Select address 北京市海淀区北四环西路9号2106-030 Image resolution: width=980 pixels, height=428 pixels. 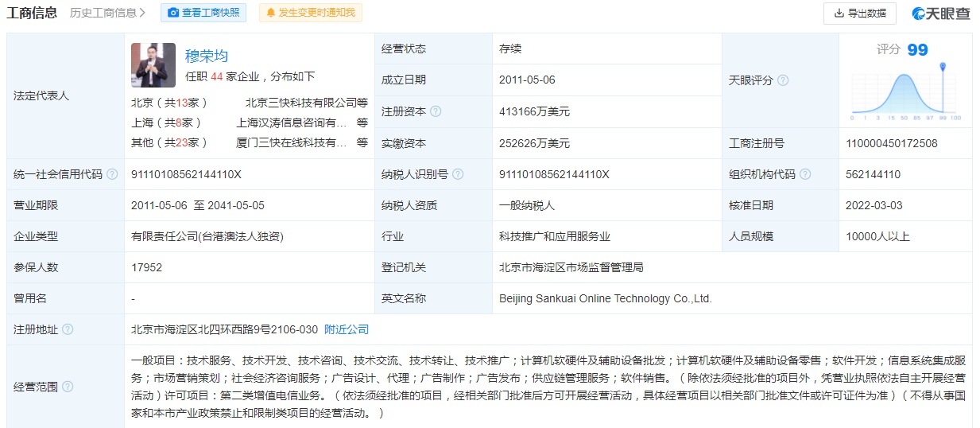[224, 329]
